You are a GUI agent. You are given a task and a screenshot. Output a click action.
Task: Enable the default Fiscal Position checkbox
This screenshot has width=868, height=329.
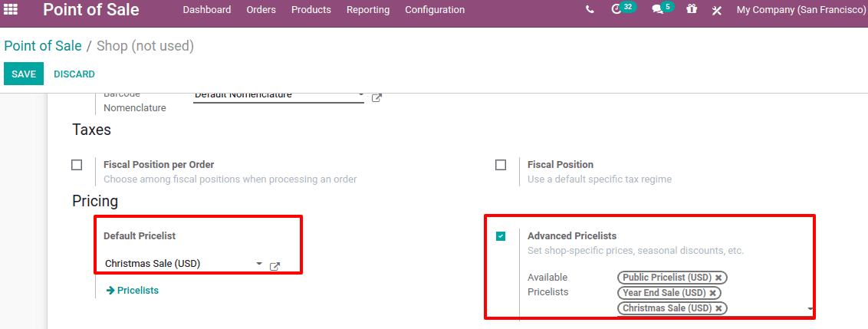coord(501,165)
